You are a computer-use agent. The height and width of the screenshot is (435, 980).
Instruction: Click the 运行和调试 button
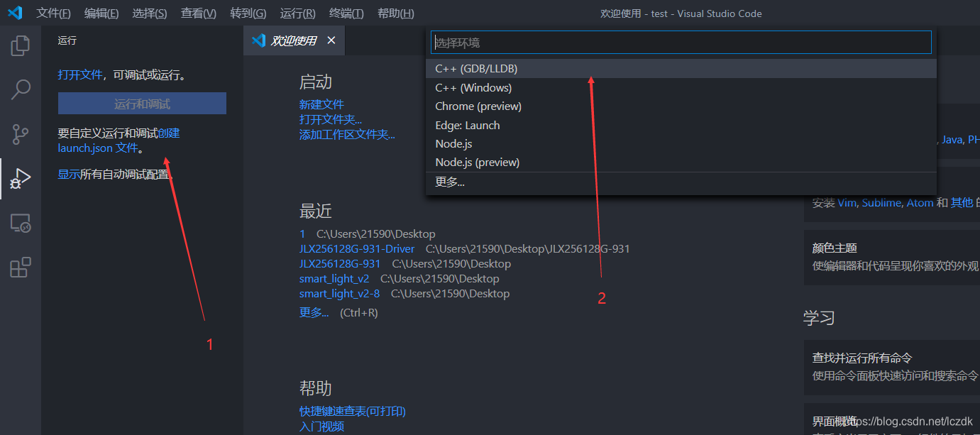pyautogui.click(x=141, y=103)
